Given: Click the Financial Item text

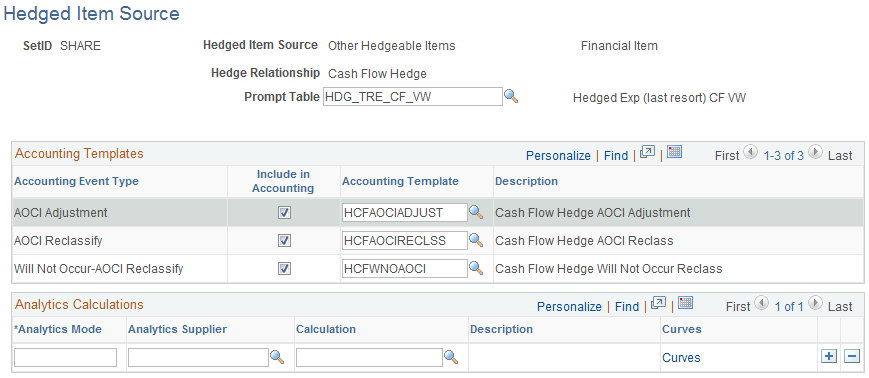Looking at the screenshot, I should coord(619,46).
